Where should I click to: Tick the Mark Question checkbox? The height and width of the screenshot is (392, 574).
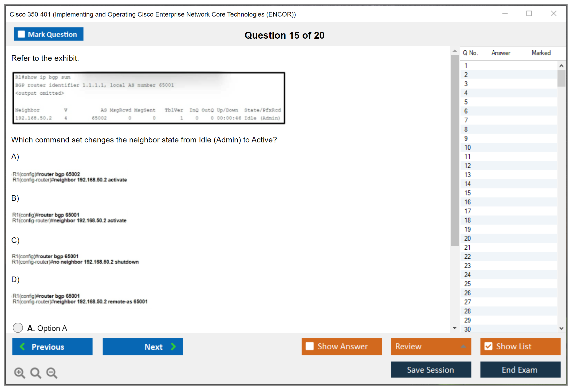coord(21,34)
